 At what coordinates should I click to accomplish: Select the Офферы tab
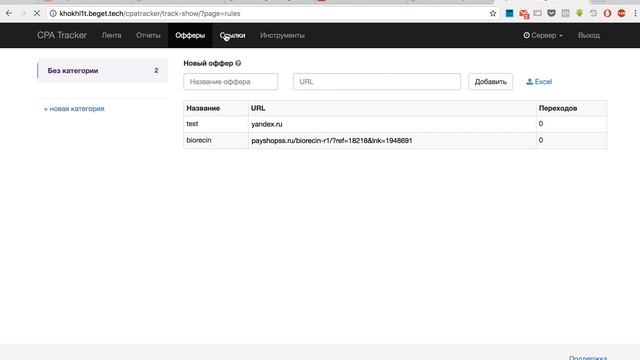190,36
